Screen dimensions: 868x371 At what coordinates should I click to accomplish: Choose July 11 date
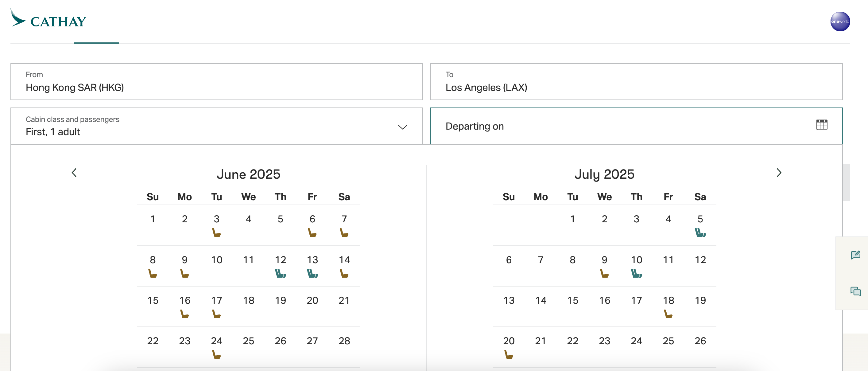(668, 260)
